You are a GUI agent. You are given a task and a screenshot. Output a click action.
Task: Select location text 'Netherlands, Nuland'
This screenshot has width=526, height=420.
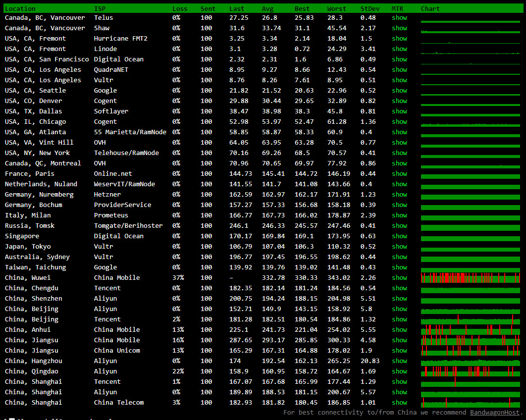[41, 184]
